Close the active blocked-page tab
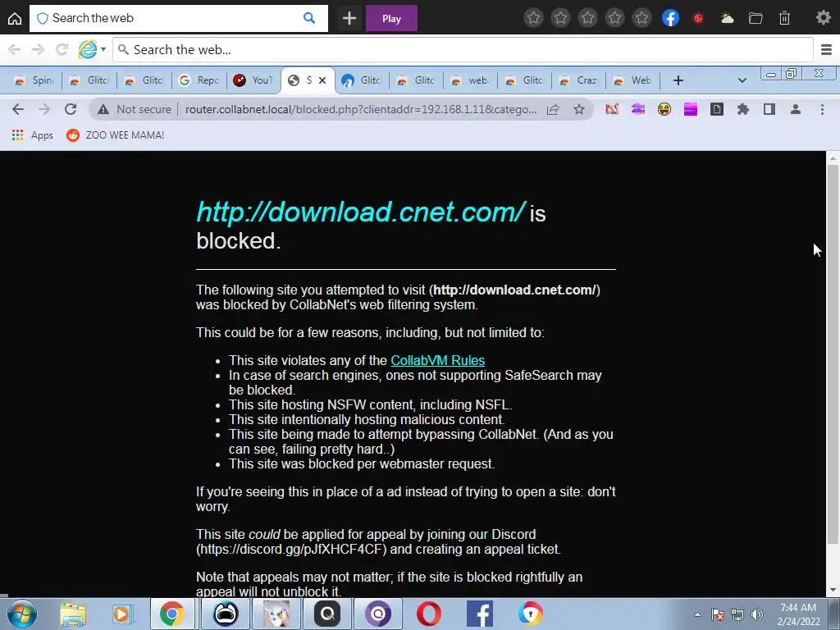 322,80
